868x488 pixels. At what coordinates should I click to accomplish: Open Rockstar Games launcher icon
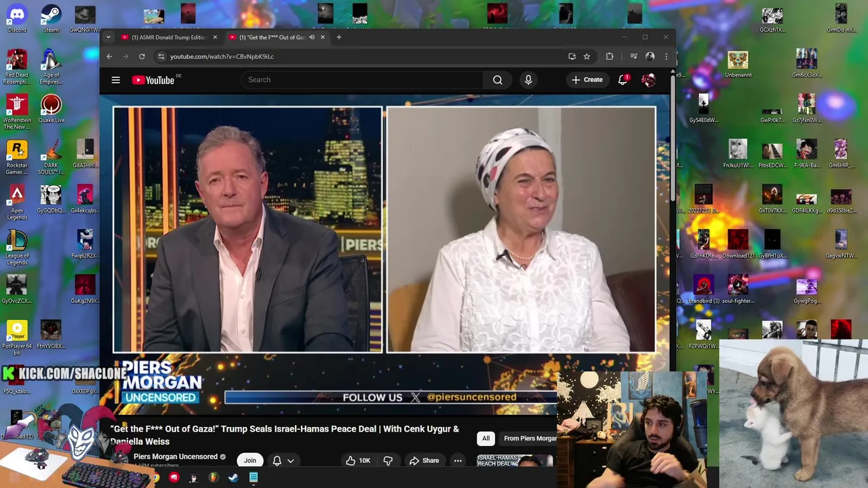[17, 157]
